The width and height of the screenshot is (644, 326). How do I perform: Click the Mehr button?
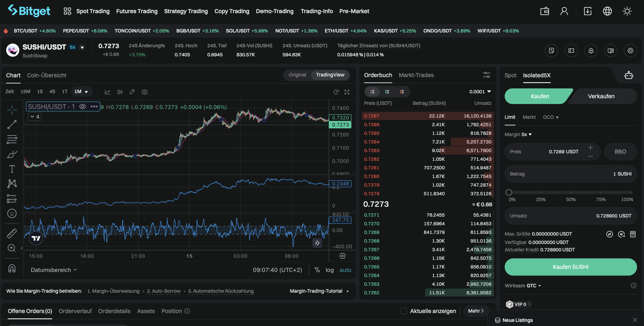point(476,311)
